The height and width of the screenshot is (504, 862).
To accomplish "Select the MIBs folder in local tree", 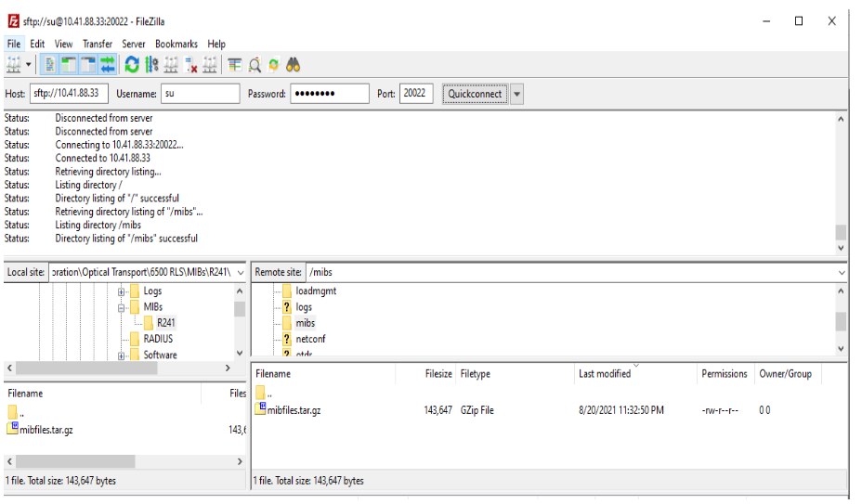I will coord(153,307).
